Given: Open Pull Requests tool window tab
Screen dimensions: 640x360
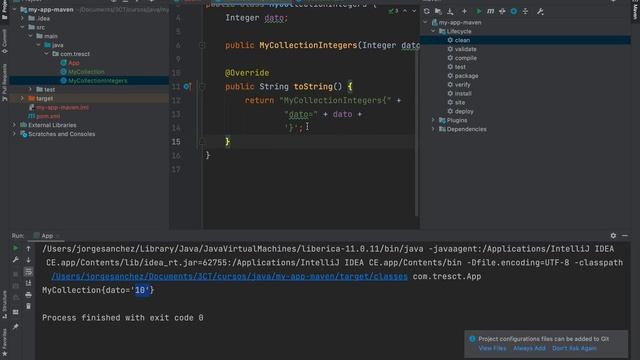Looking at the screenshot, I should click(x=4, y=82).
